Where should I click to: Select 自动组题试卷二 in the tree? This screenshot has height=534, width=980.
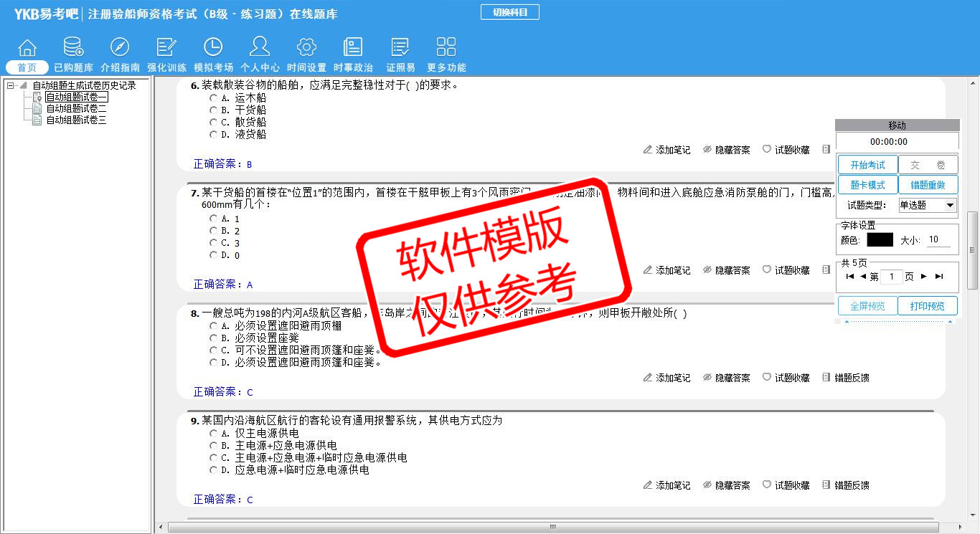coord(76,108)
